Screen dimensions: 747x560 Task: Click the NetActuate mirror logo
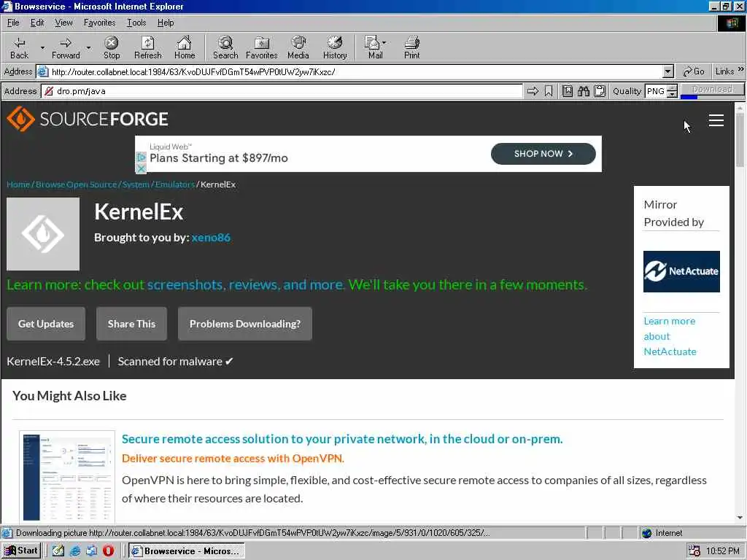[x=681, y=271]
